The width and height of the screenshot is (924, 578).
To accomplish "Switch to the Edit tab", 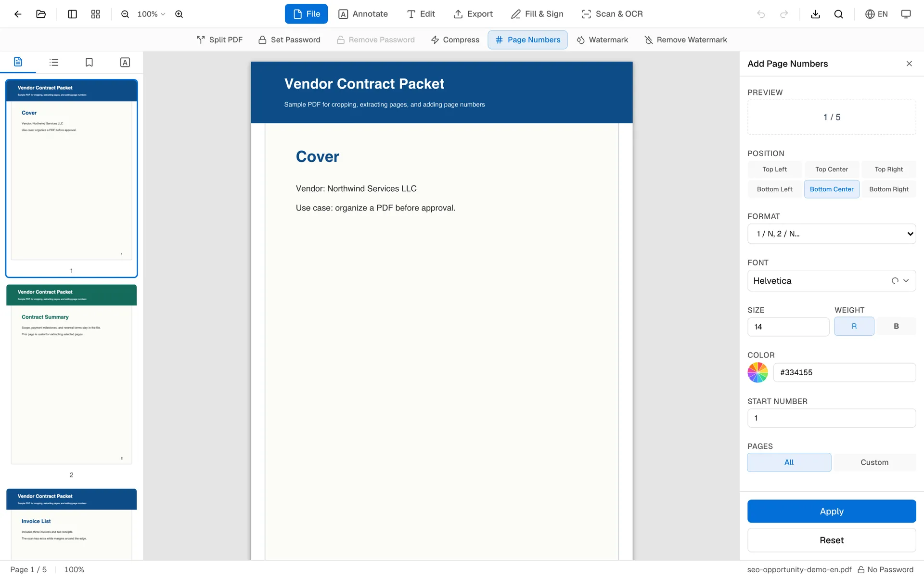I will click(421, 14).
